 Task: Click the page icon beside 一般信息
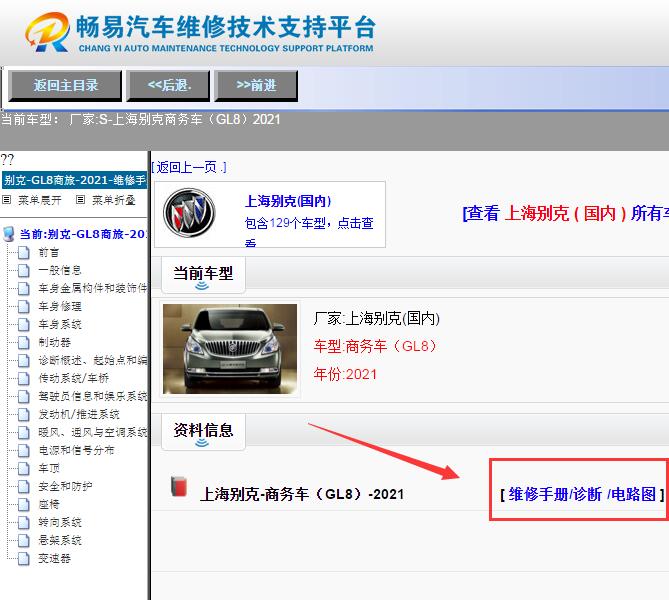click(x=23, y=270)
